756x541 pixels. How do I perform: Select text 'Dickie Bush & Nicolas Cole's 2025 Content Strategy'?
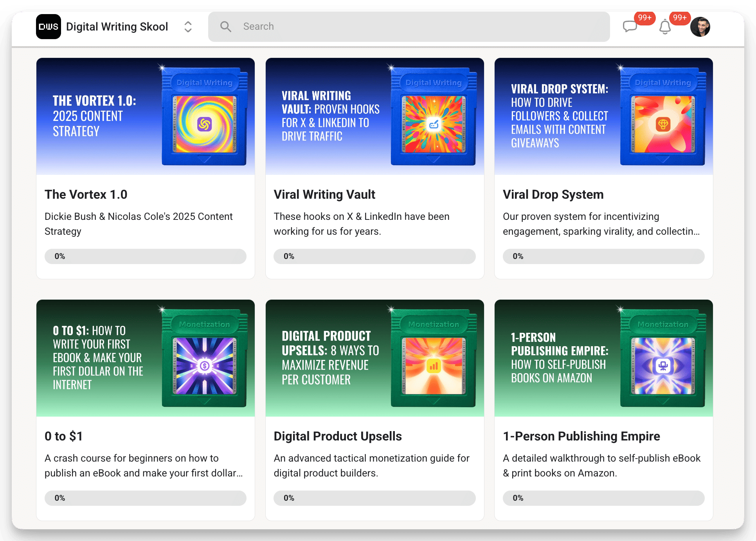coord(139,224)
